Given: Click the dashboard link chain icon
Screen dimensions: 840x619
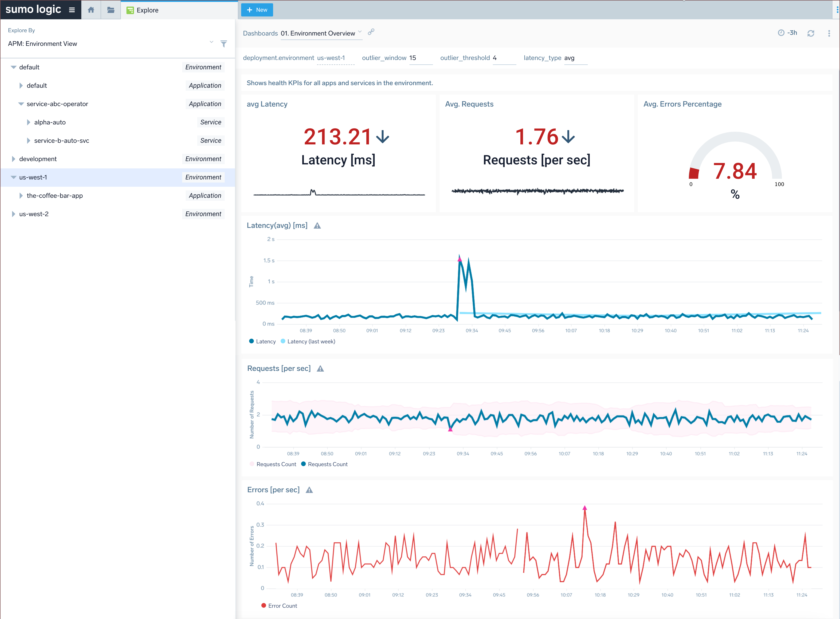Looking at the screenshot, I should tap(371, 32).
